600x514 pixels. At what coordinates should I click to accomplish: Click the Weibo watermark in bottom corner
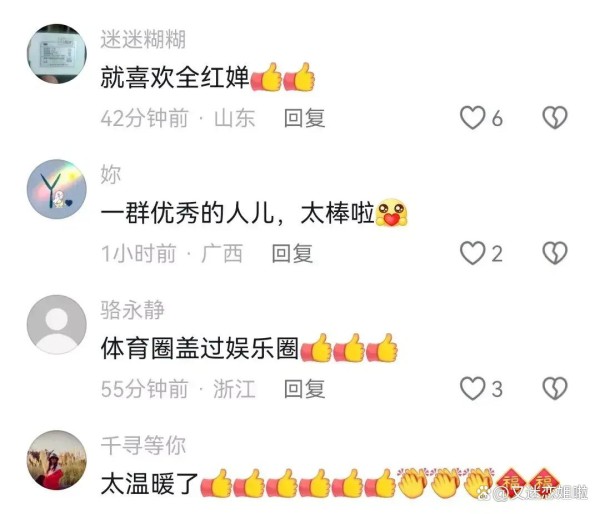(x=532, y=493)
